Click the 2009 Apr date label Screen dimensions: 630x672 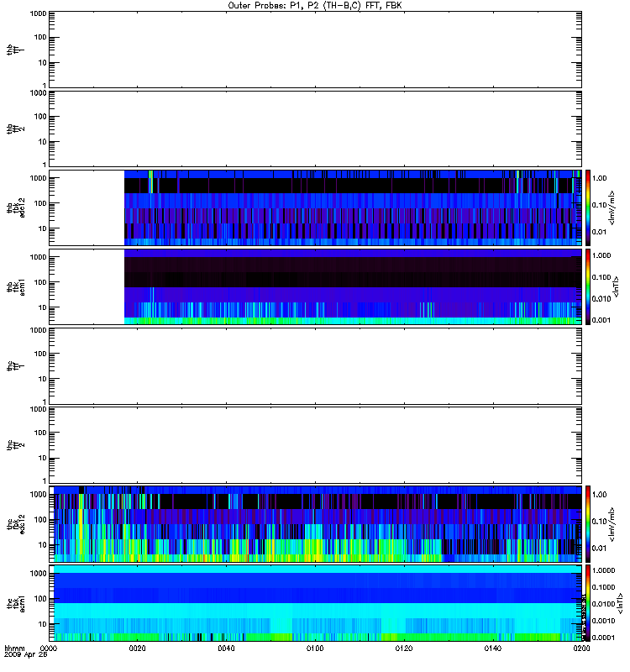[x=26, y=655]
